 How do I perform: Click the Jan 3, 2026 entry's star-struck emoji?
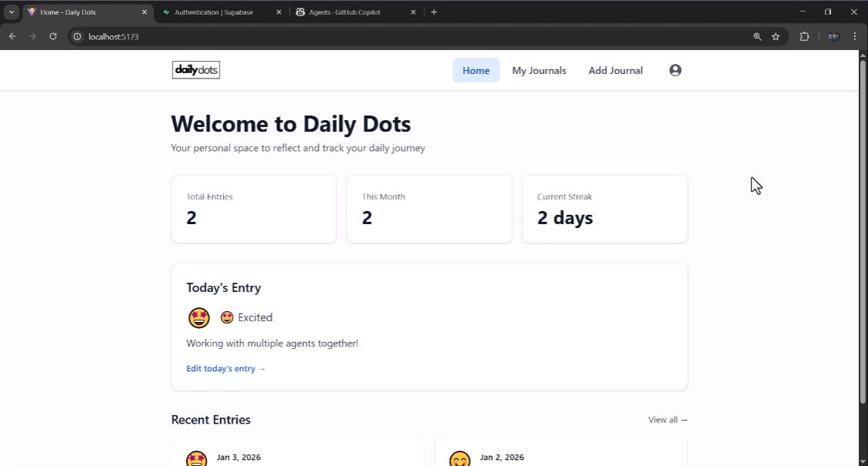coord(196,458)
